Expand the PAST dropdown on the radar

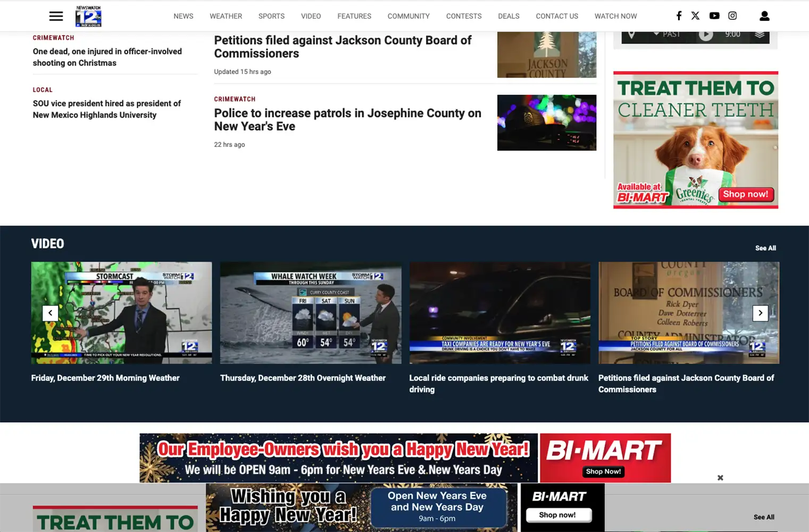[666, 35]
